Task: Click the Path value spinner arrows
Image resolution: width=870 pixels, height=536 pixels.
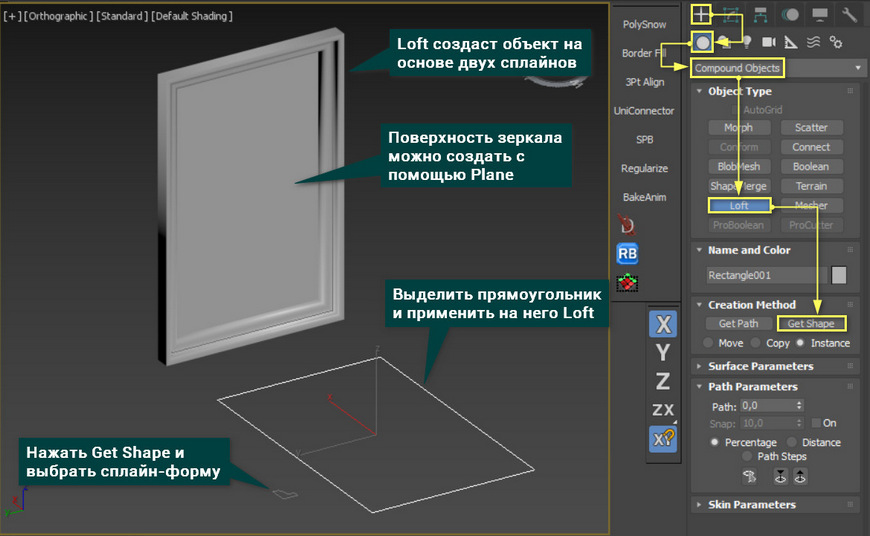Action: [800, 406]
